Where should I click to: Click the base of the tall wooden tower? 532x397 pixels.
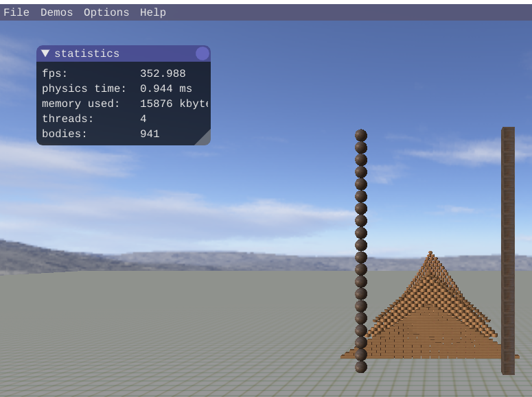pyautogui.click(x=508, y=369)
